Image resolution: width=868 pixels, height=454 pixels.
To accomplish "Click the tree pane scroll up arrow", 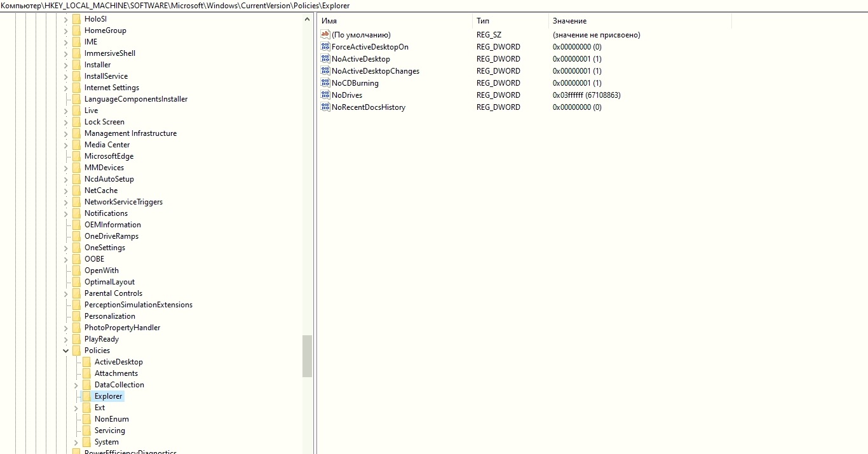I will (308, 19).
